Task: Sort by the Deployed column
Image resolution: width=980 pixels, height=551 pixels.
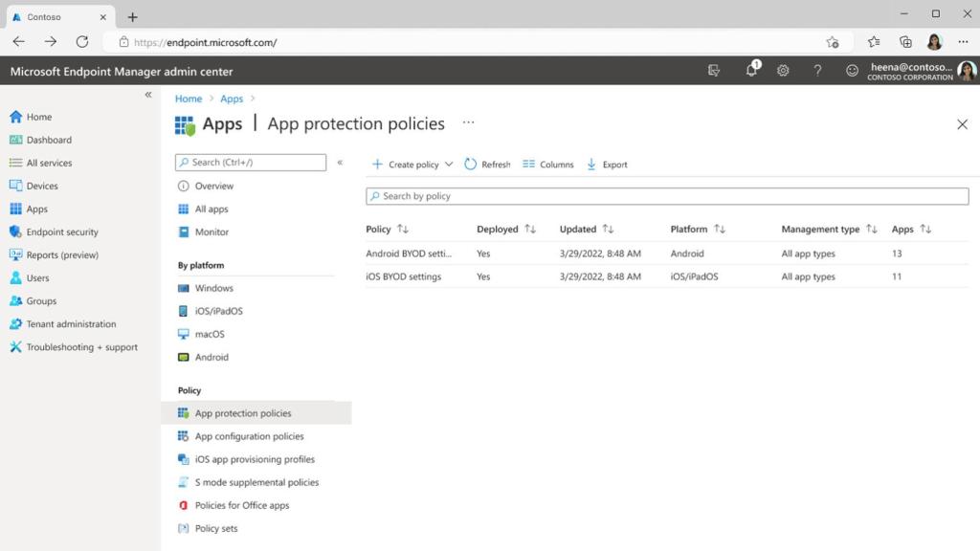Action: 506,230
